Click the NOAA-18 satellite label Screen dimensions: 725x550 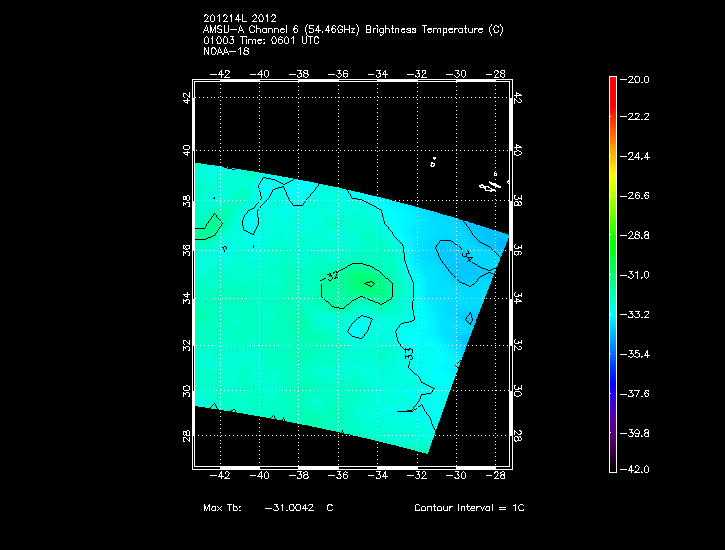pyautogui.click(x=224, y=52)
